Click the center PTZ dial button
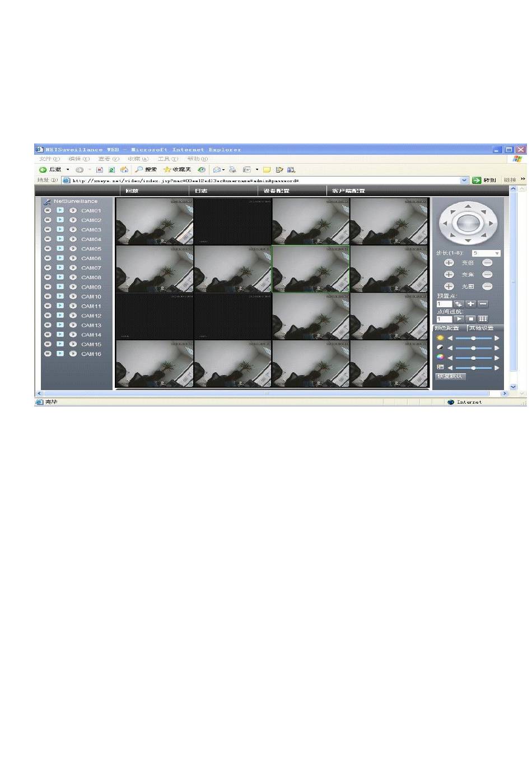 [468, 223]
